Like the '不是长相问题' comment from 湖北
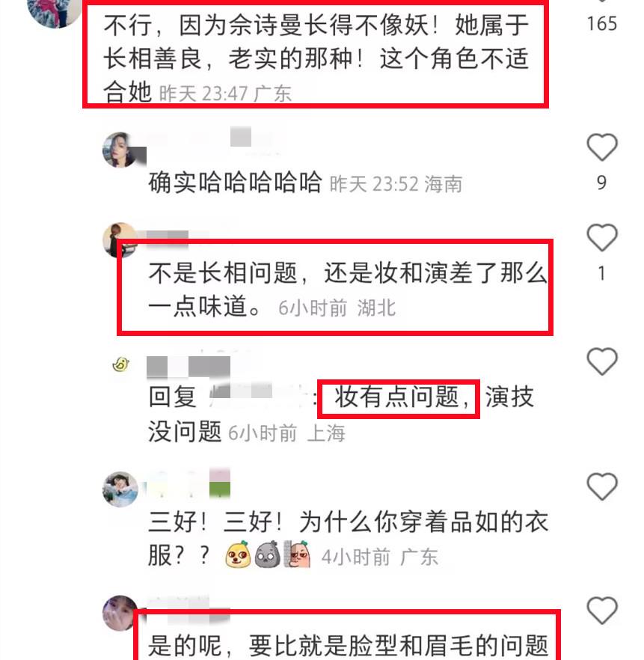The width and height of the screenshot is (644, 660). click(602, 237)
